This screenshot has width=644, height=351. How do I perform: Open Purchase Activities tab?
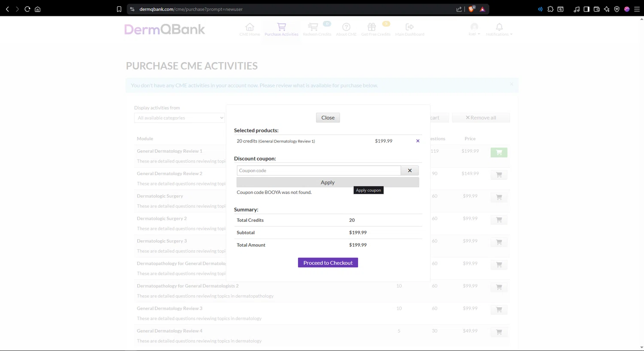pyautogui.click(x=281, y=29)
